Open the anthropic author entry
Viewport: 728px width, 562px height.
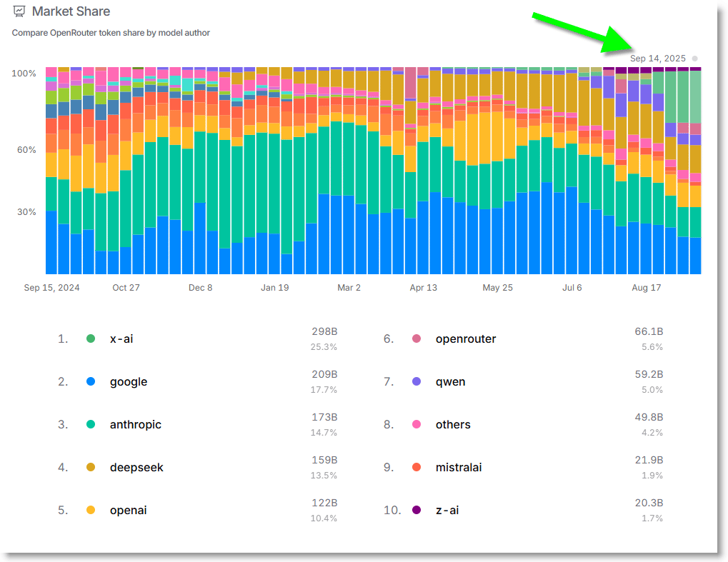[x=136, y=425]
